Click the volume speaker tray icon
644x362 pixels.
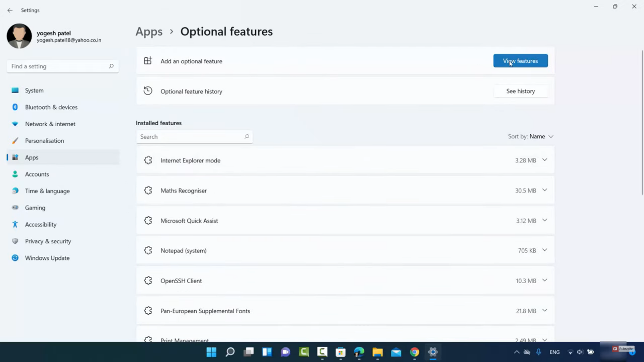point(580,352)
